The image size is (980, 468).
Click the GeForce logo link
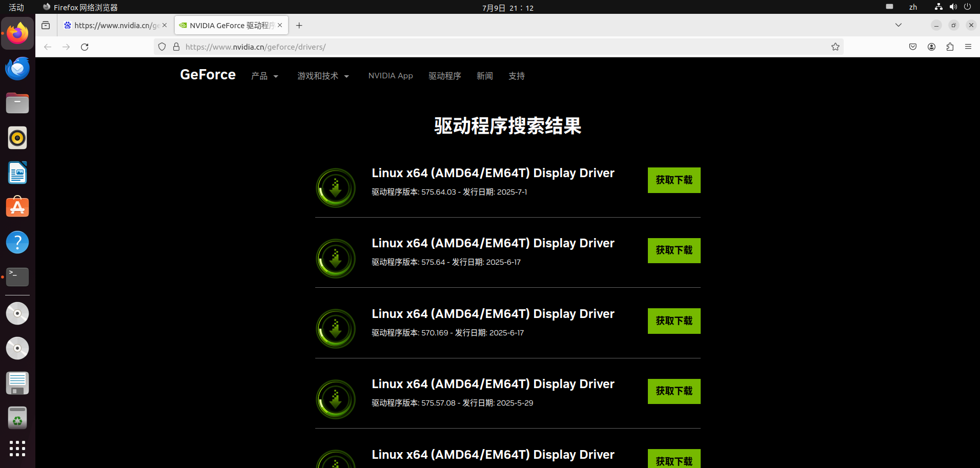(x=208, y=75)
